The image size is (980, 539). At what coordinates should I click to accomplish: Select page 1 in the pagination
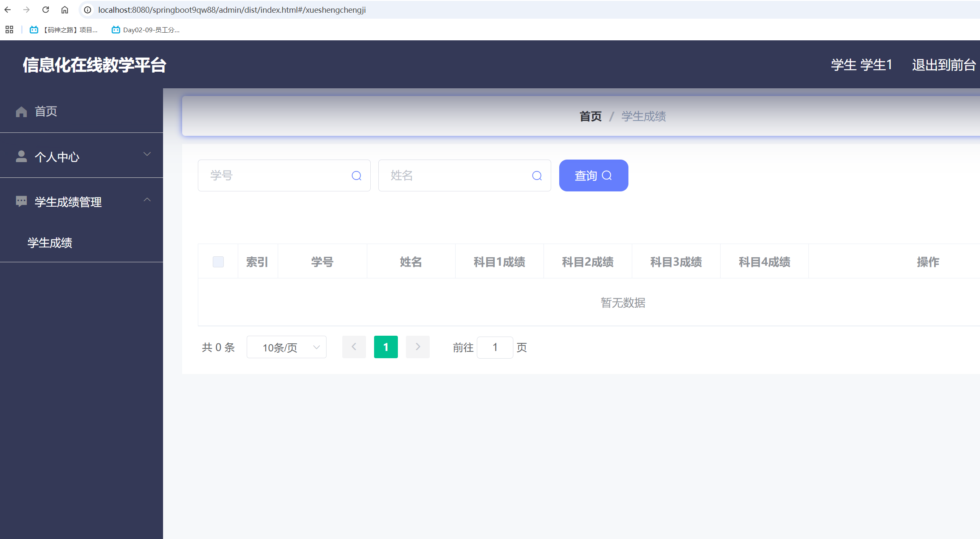386,347
